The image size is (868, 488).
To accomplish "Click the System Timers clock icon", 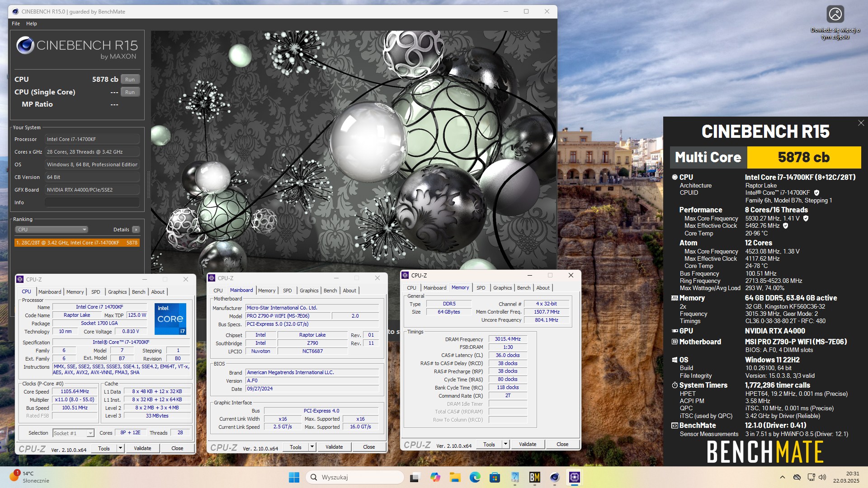I will [675, 385].
